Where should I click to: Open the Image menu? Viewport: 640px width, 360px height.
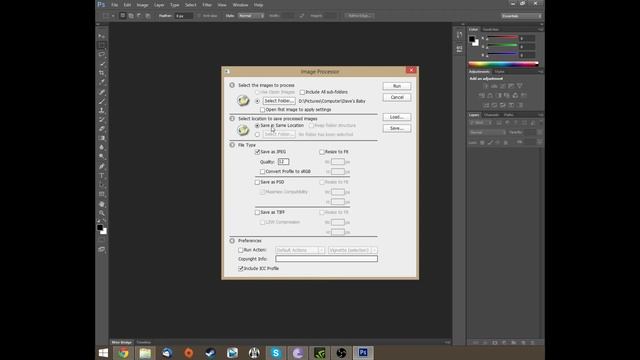coord(142,5)
